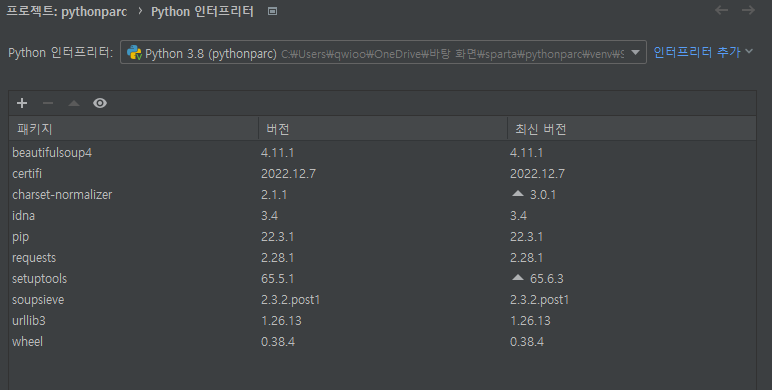This screenshot has width=772, height=390.
Task: Click the upgrade arrow next to 3.0.1
Action: (x=517, y=194)
